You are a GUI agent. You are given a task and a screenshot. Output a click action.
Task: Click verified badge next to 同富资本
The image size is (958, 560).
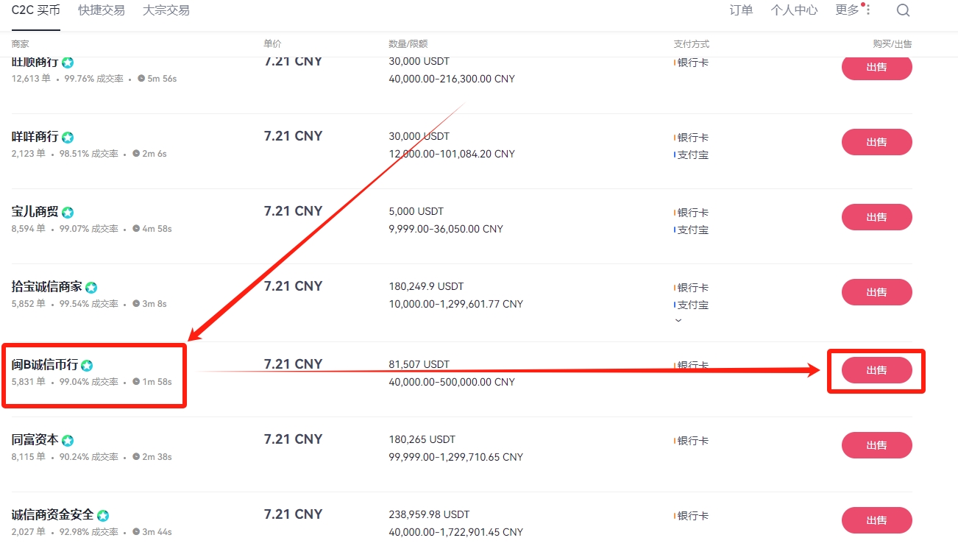tap(68, 441)
